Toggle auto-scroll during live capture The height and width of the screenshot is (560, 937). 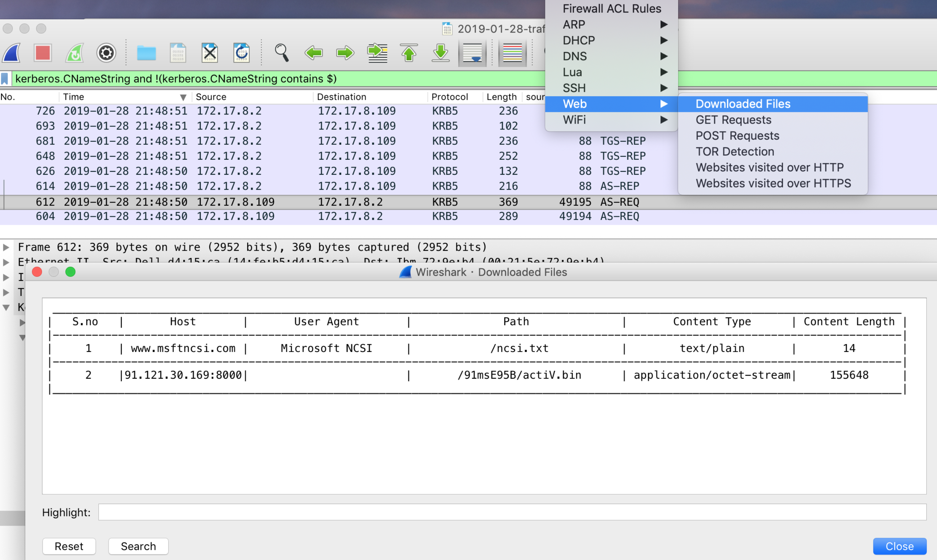[x=472, y=53]
